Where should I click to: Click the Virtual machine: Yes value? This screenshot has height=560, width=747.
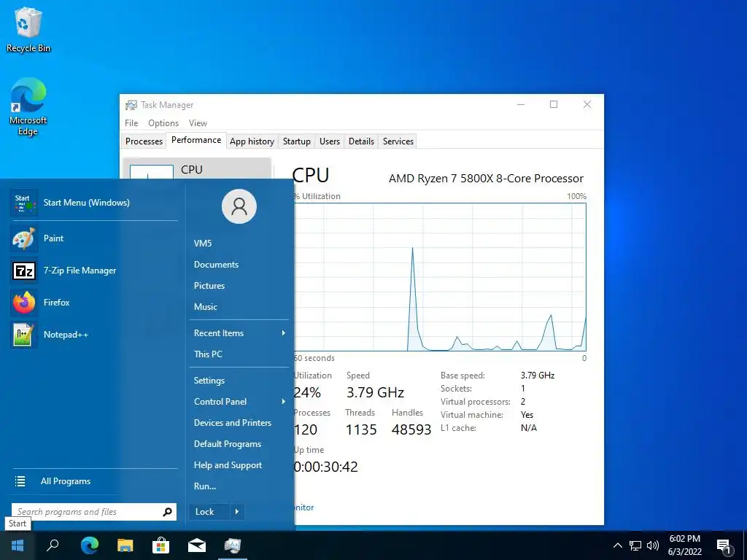click(x=527, y=415)
